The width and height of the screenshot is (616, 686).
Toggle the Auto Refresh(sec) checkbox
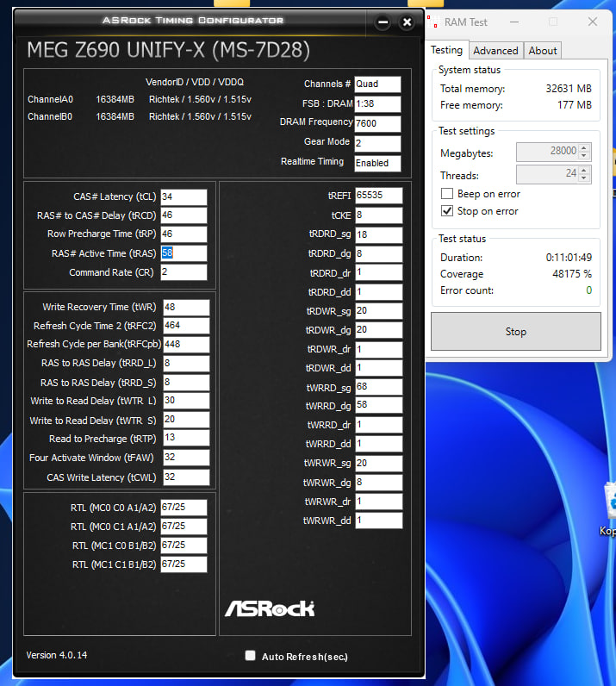250,655
